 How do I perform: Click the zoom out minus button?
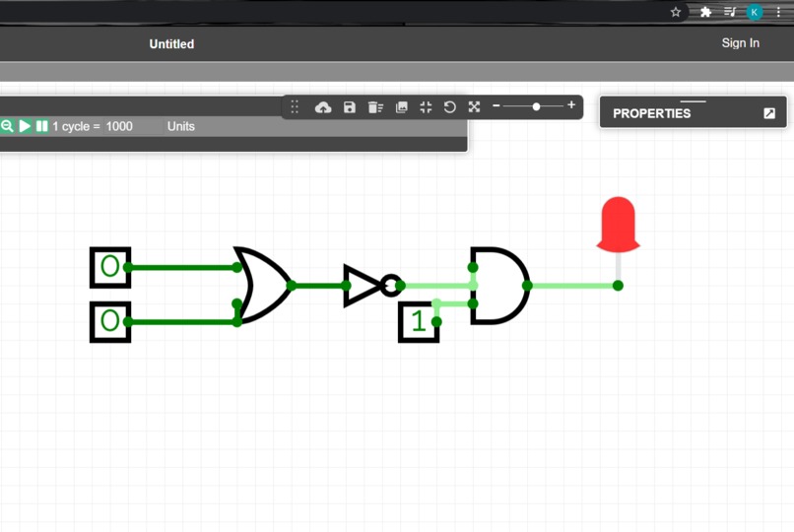pos(496,105)
